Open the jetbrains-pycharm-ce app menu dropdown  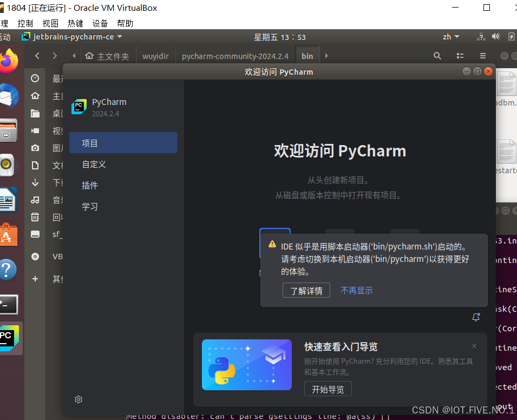72,37
